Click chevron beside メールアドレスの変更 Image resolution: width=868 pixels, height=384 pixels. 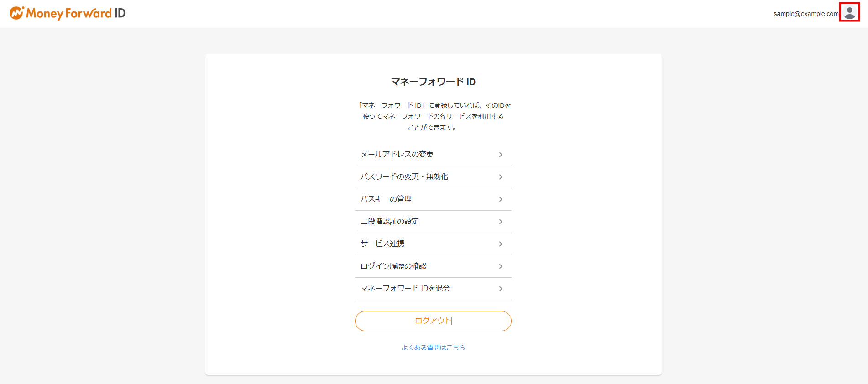501,155
